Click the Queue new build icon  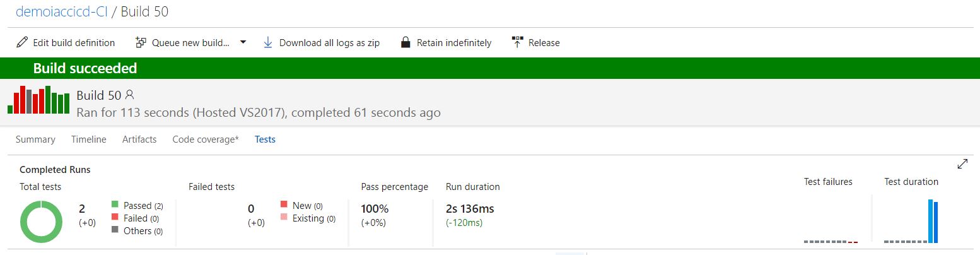tap(141, 42)
